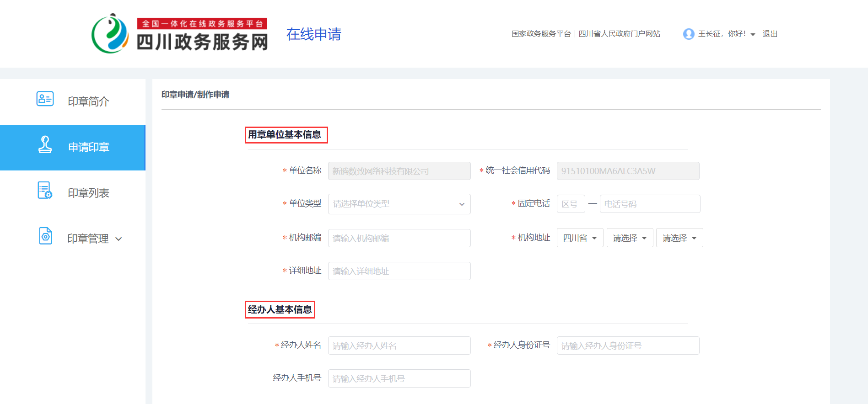Select 申请印章 menu item
The image size is (868, 404).
tap(73, 147)
